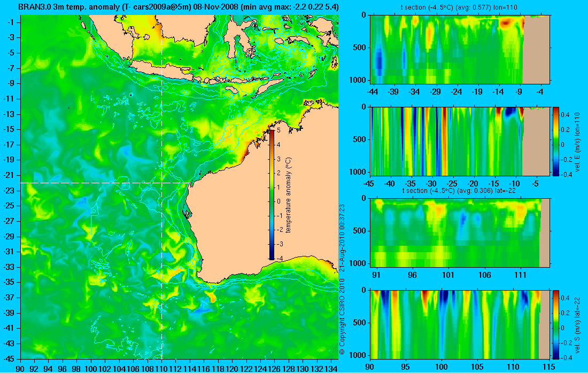
Task: Open the lat=-22 southward velocity section plot
Action: tap(460, 324)
